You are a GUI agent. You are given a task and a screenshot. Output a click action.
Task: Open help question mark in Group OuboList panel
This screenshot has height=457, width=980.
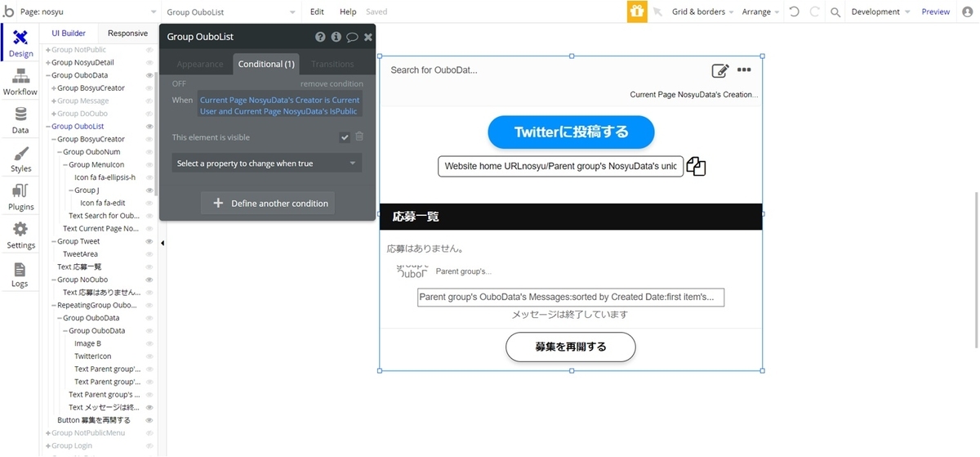click(320, 37)
